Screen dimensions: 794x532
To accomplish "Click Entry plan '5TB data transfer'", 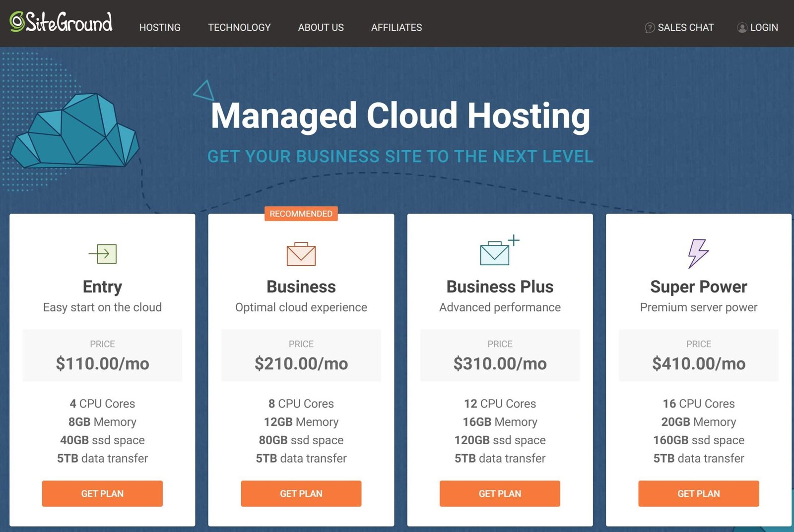I will click(102, 458).
